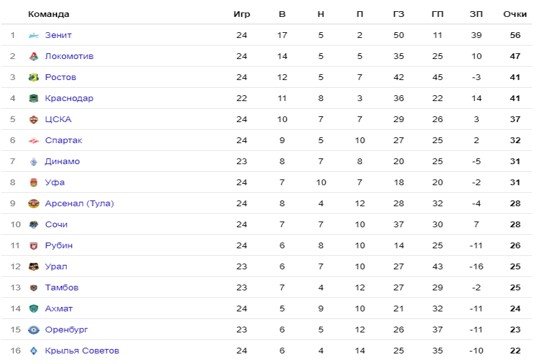Image resolution: width=540 pixels, height=364 pixels.
Task: Follow the Рубин team name link
Action: point(59,246)
